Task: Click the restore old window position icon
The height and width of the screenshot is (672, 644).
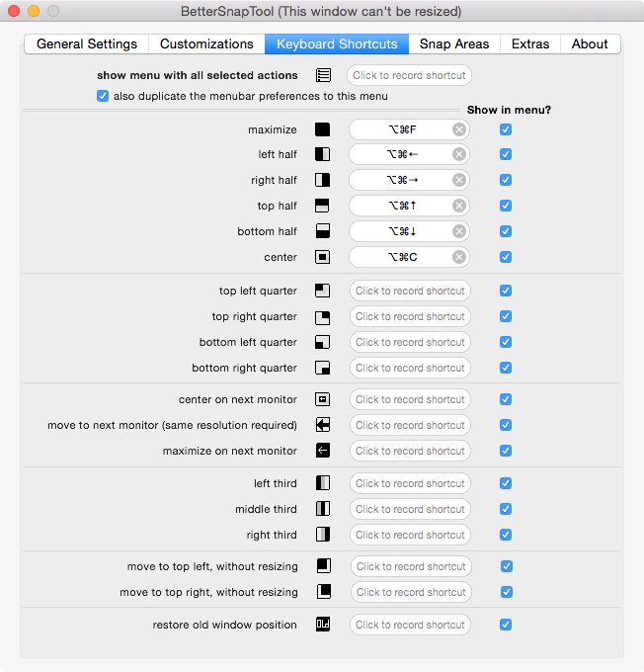Action: (x=322, y=625)
